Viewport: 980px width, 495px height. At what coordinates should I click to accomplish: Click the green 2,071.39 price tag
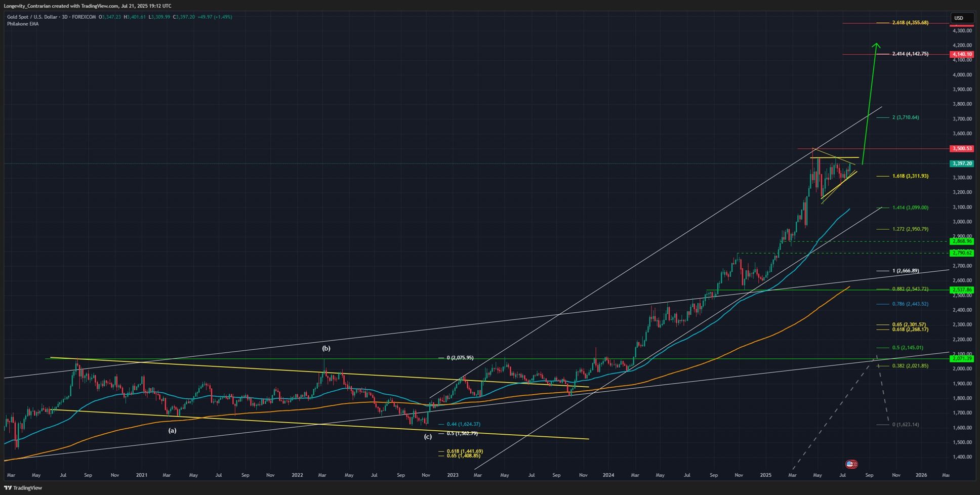962,358
